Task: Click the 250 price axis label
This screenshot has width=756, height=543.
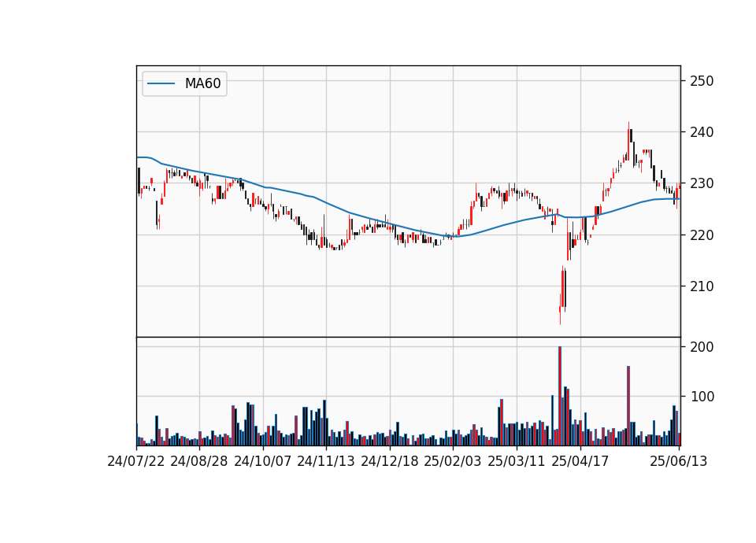Action: click(702, 81)
